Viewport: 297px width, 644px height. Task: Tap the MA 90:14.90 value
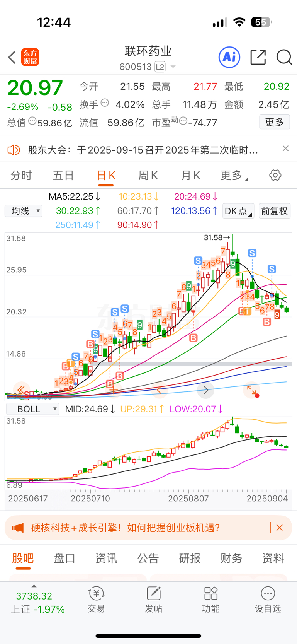138,225
